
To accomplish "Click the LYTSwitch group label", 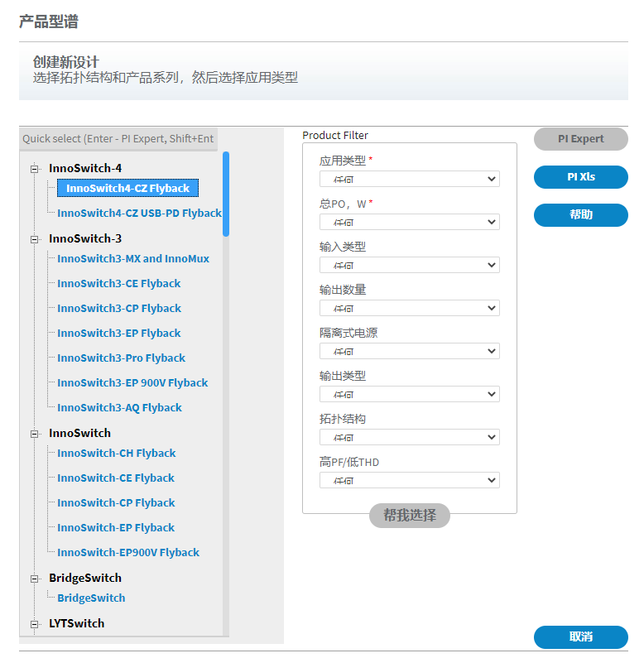I will (76, 623).
